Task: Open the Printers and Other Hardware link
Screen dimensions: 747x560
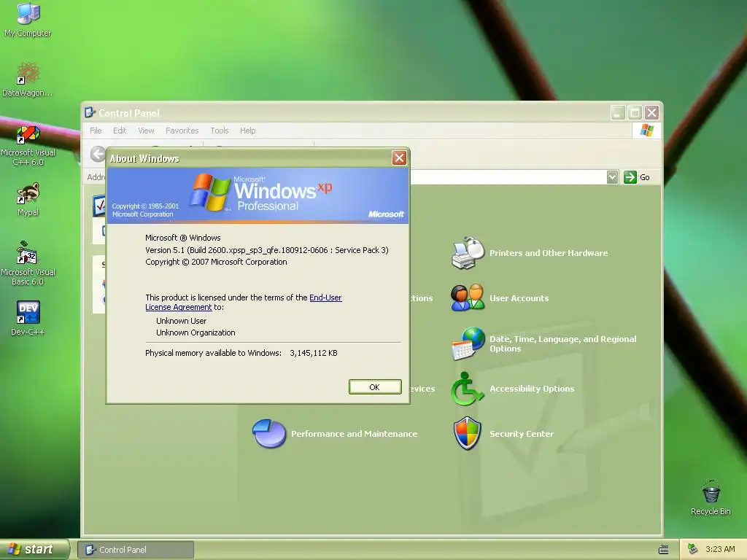Action: click(549, 253)
